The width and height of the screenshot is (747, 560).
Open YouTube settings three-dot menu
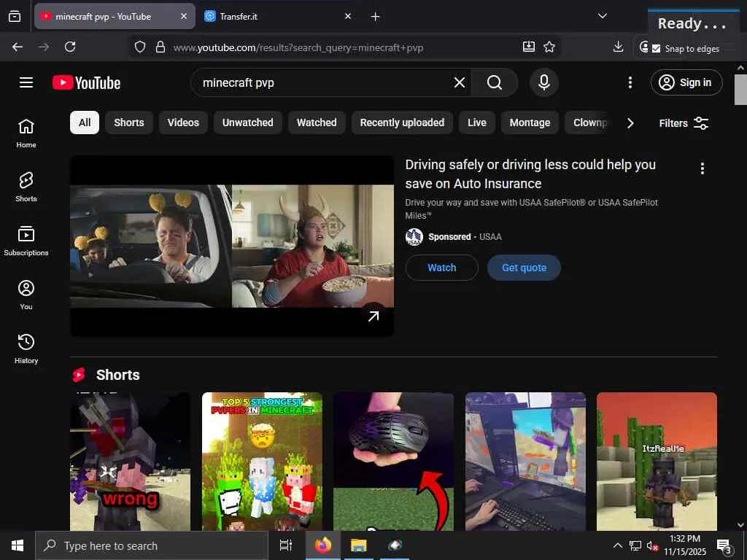tap(630, 82)
